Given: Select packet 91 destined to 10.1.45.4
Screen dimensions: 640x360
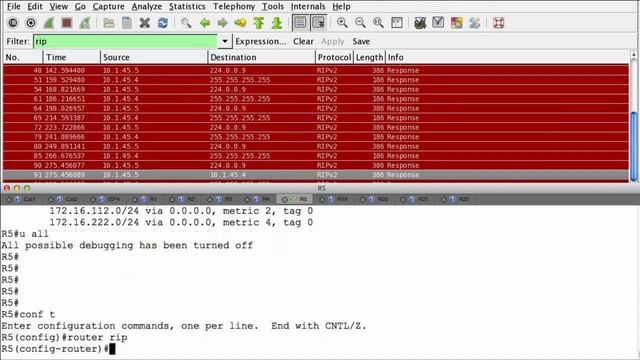Looking at the screenshot, I should tap(316, 175).
